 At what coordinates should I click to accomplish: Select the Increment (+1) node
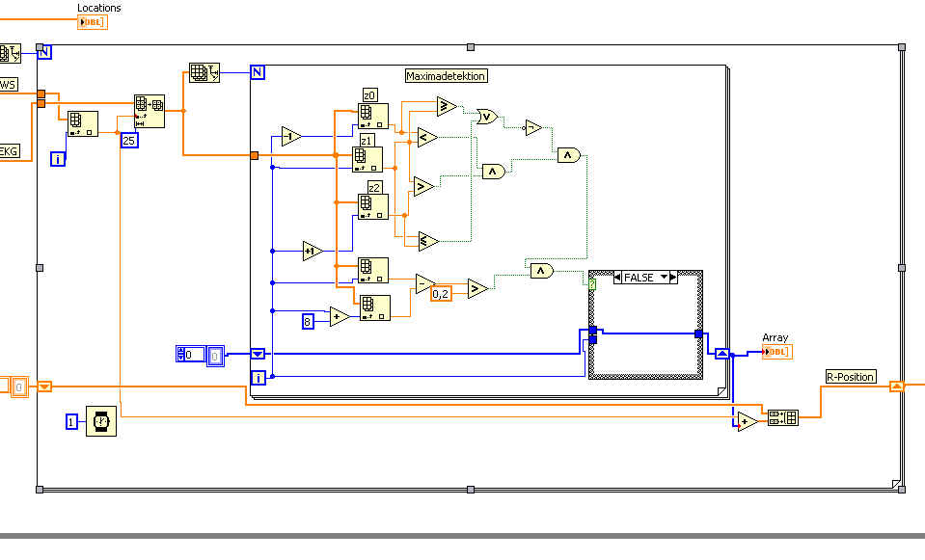click(313, 252)
